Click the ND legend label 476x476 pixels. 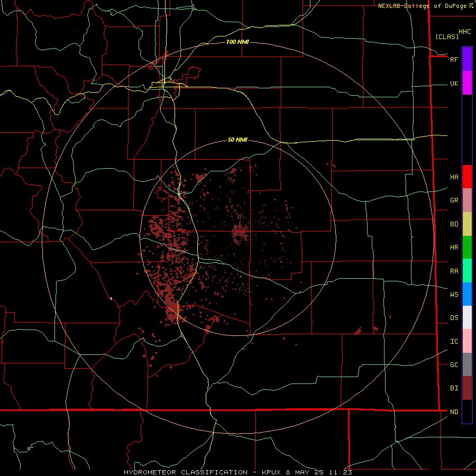tap(454, 412)
